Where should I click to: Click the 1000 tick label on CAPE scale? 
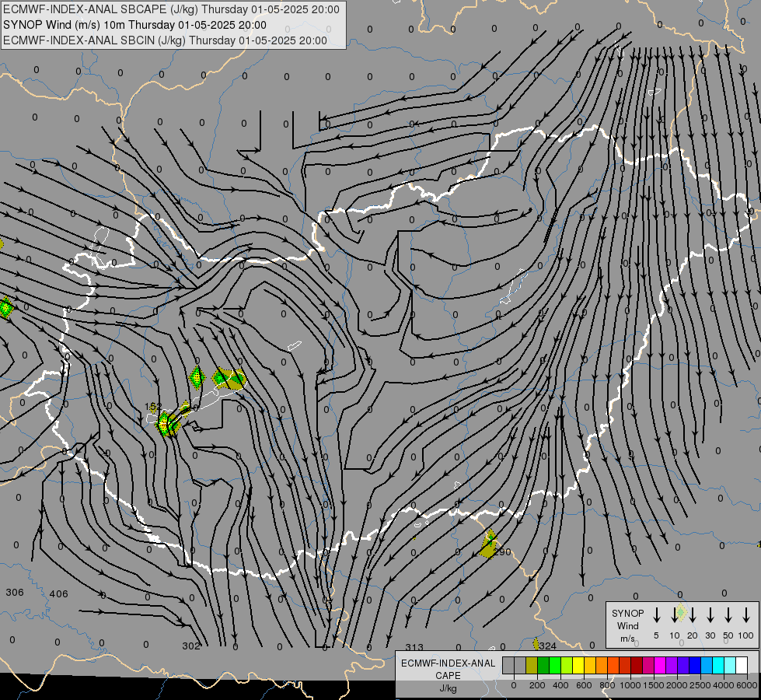click(x=630, y=685)
